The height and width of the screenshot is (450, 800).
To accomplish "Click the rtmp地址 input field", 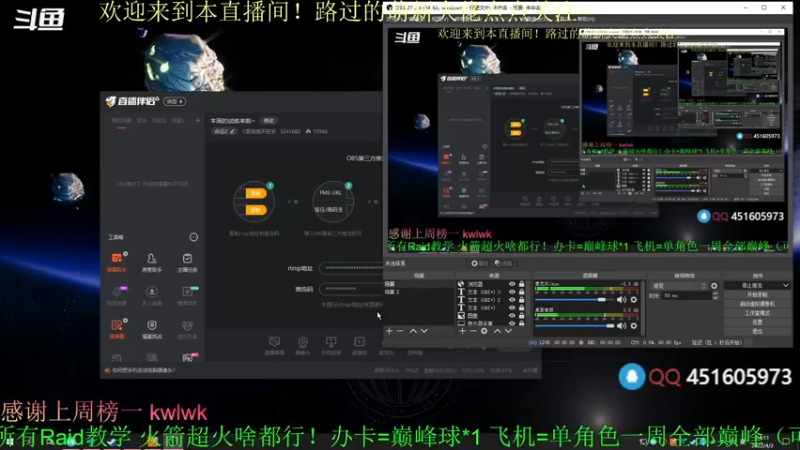I will point(351,268).
